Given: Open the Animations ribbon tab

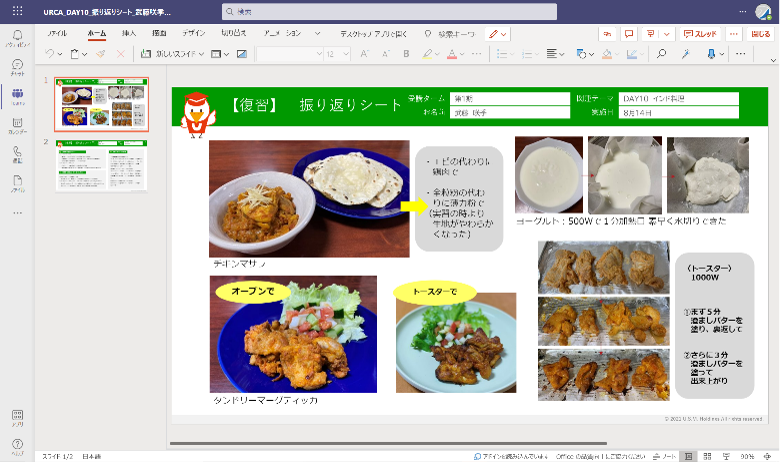Looking at the screenshot, I should pyautogui.click(x=283, y=33).
